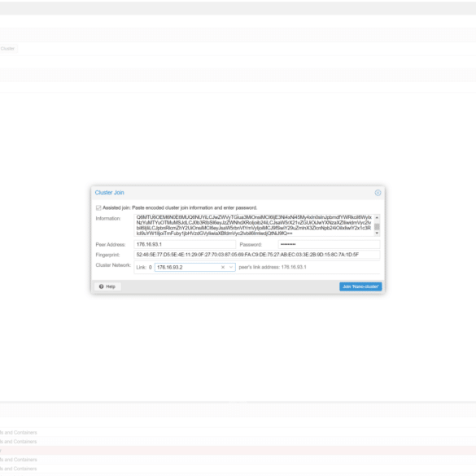Click the Fingerprint field

point(256,255)
